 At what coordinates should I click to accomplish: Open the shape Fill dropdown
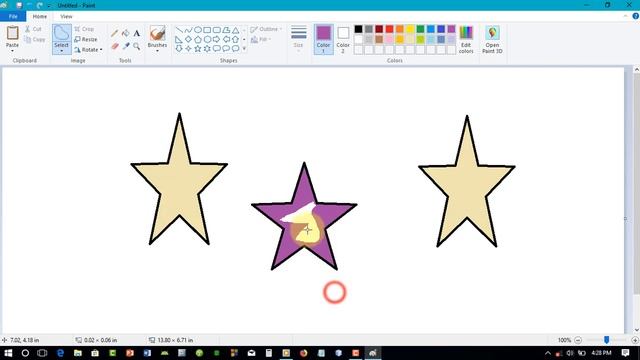pyautogui.click(x=261, y=40)
